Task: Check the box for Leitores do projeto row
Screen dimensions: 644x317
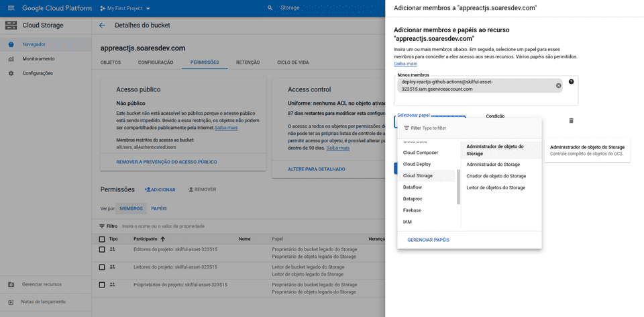Action: [x=102, y=267]
